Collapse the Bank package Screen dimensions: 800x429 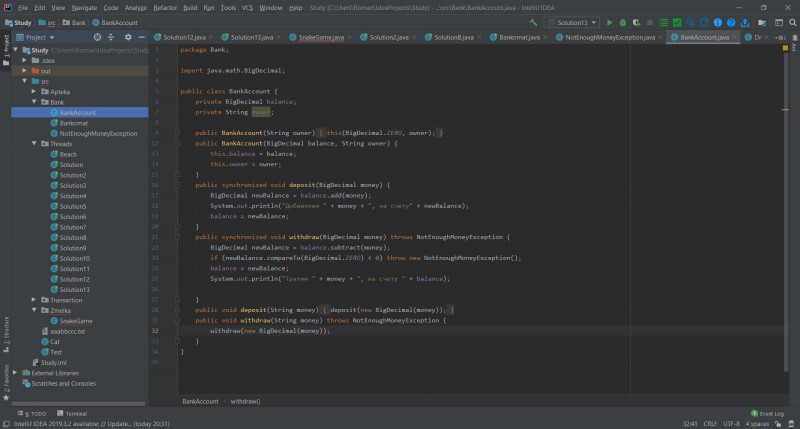pyautogui.click(x=34, y=102)
